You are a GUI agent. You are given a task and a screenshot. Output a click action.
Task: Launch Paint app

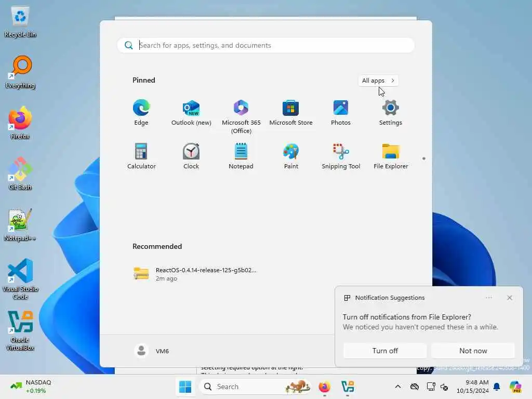pos(291,156)
